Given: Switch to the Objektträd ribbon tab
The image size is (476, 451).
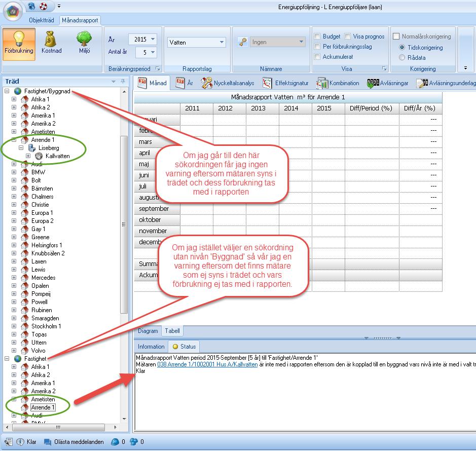Looking at the screenshot, I should pyautogui.click(x=41, y=20).
